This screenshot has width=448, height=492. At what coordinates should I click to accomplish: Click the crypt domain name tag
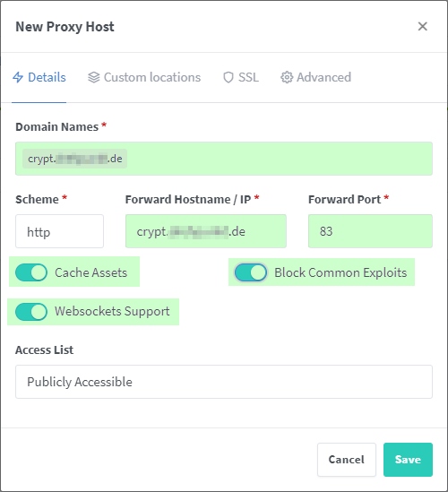tap(74, 159)
